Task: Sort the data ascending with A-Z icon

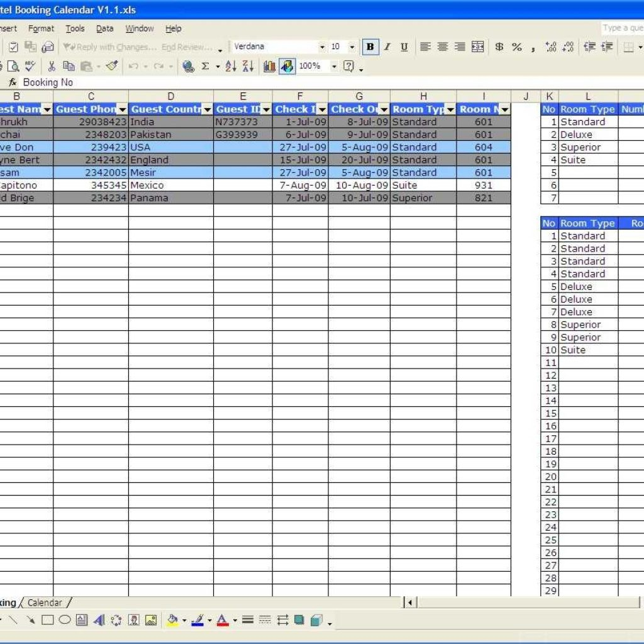Action: pos(229,66)
